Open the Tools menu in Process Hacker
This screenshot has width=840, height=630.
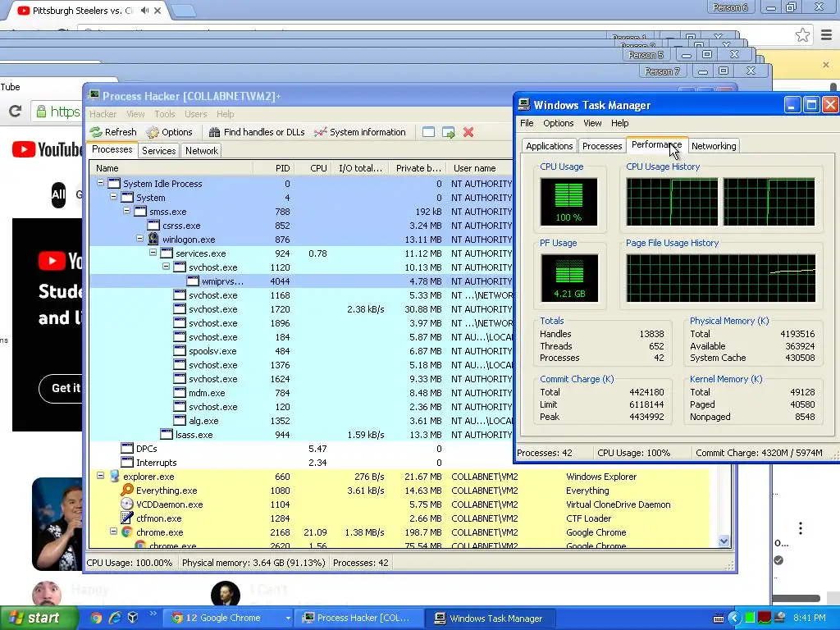(164, 114)
